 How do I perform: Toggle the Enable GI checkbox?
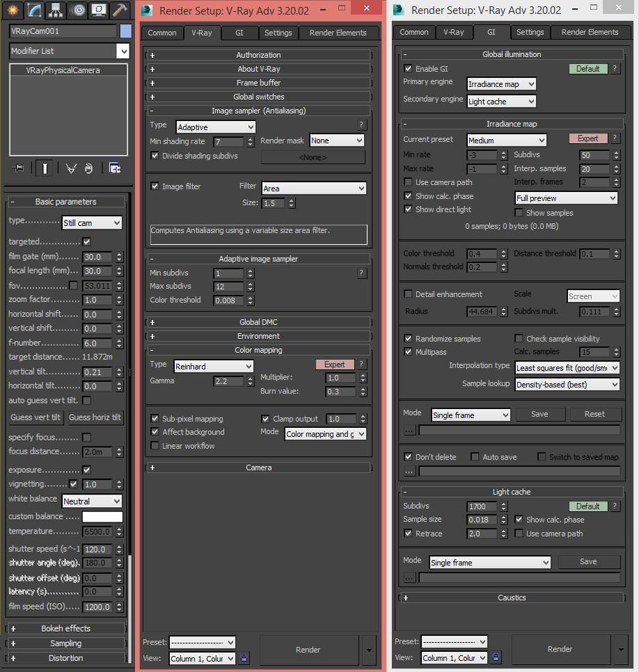point(409,69)
